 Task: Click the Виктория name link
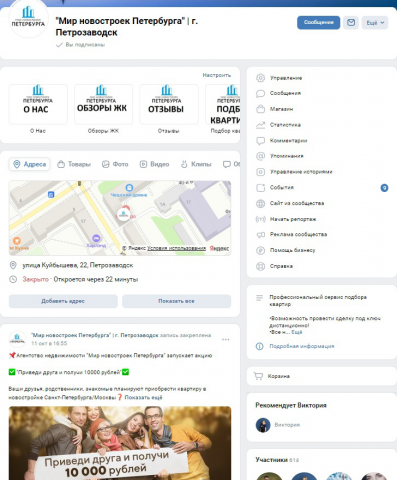(x=287, y=425)
